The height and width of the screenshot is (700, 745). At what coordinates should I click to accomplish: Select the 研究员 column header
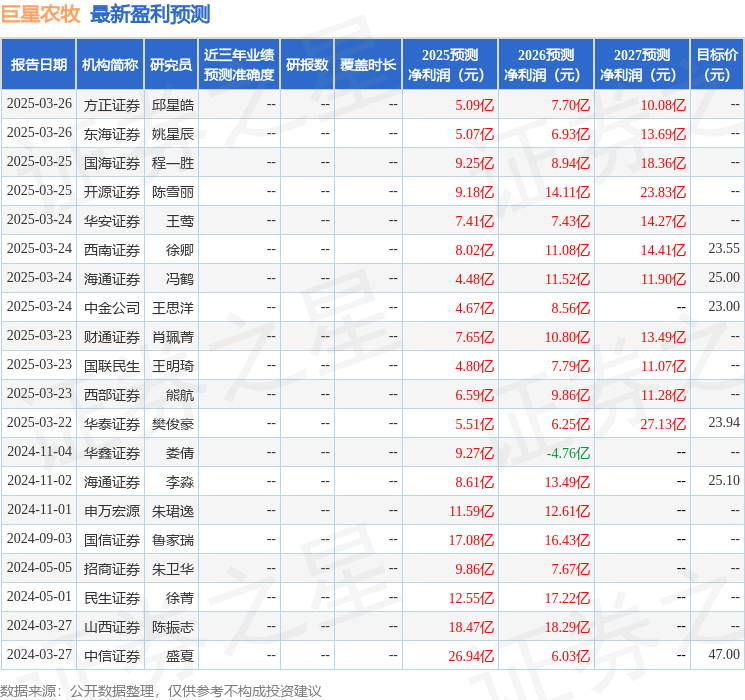(170, 64)
